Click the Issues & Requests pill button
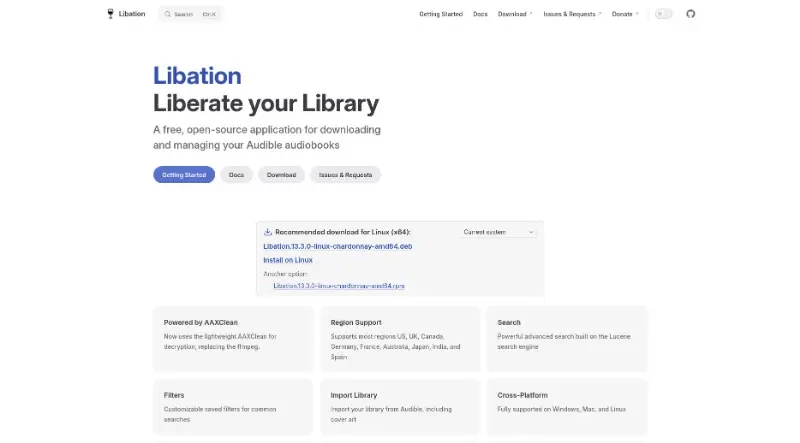 pyautogui.click(x=345, y=175)
